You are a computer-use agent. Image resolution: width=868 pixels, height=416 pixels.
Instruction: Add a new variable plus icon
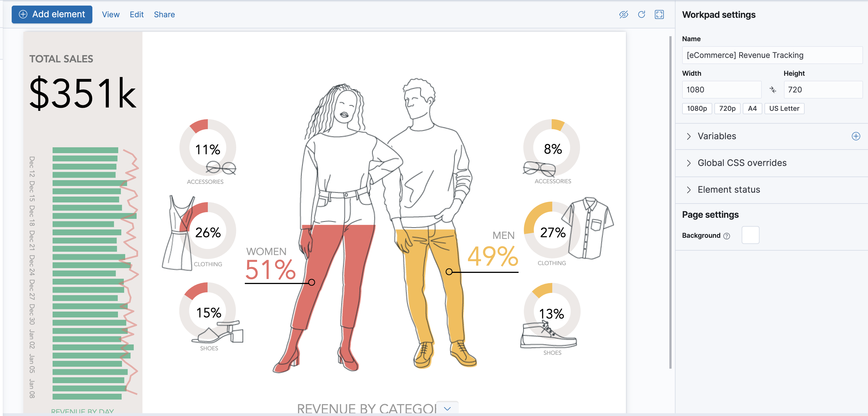[856, 136]
